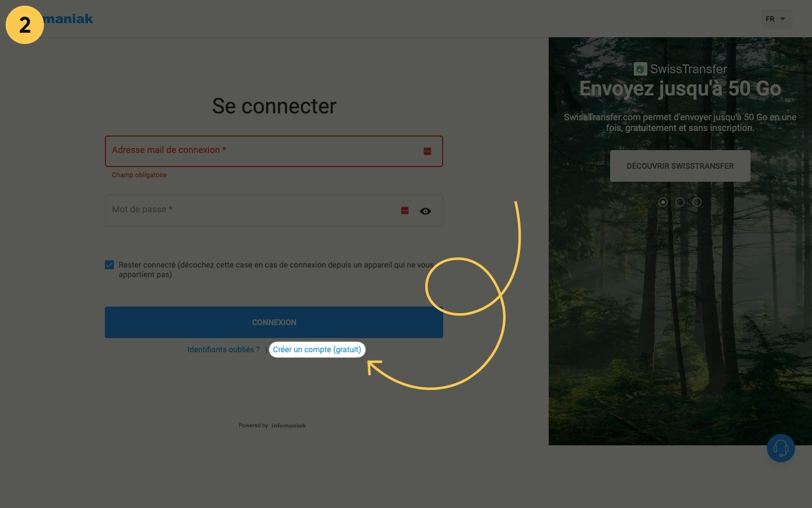This screenshot has height=508, width=812.
Task: Click the CONNEXION button
Action: 274,322
